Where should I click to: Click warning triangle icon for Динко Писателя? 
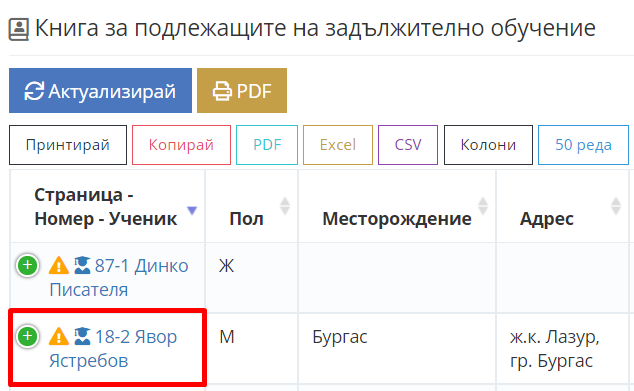coord(59,266)
